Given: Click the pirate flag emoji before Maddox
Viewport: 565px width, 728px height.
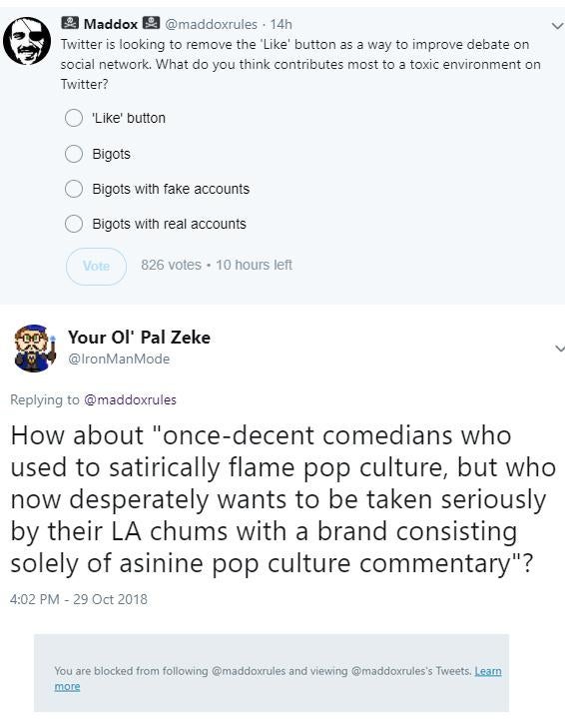Looking at the screenshot, I should [70, 23].
